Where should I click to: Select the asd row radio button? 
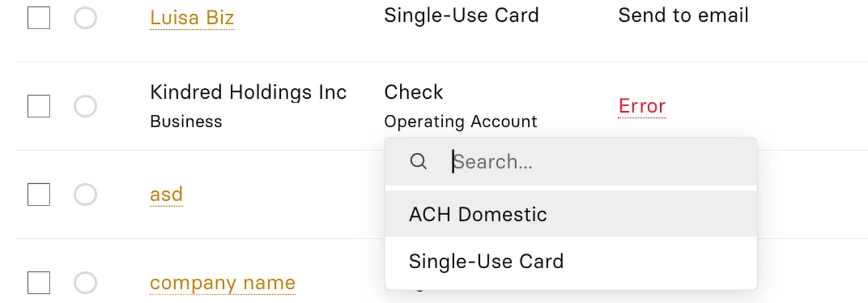[86, 194]
